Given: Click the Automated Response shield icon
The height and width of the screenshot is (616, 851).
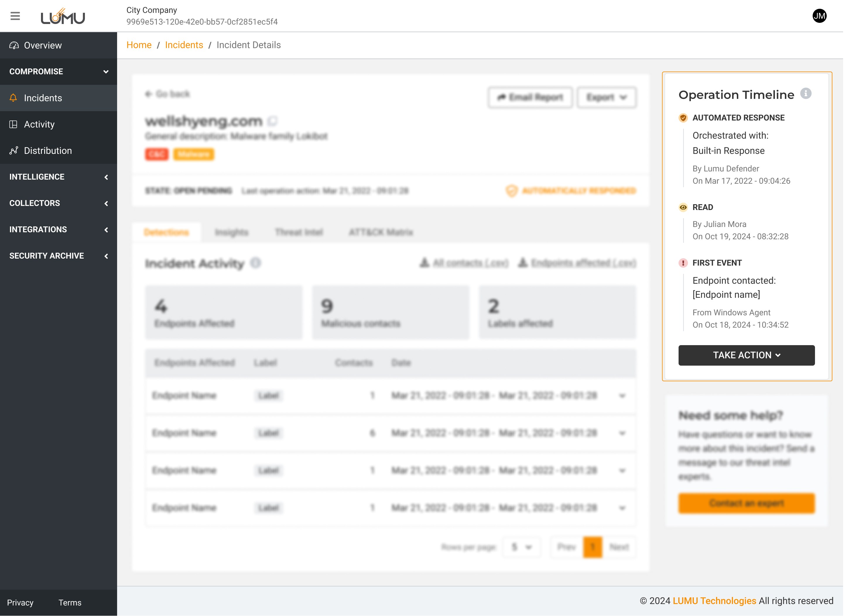Looking at the screenshot, I should point(683,118).
